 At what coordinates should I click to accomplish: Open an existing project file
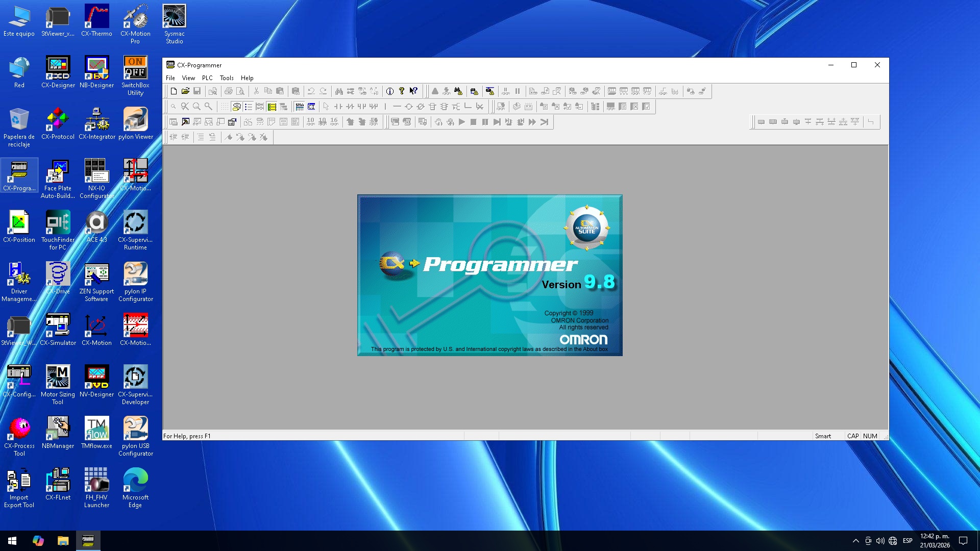click(185, 91)
